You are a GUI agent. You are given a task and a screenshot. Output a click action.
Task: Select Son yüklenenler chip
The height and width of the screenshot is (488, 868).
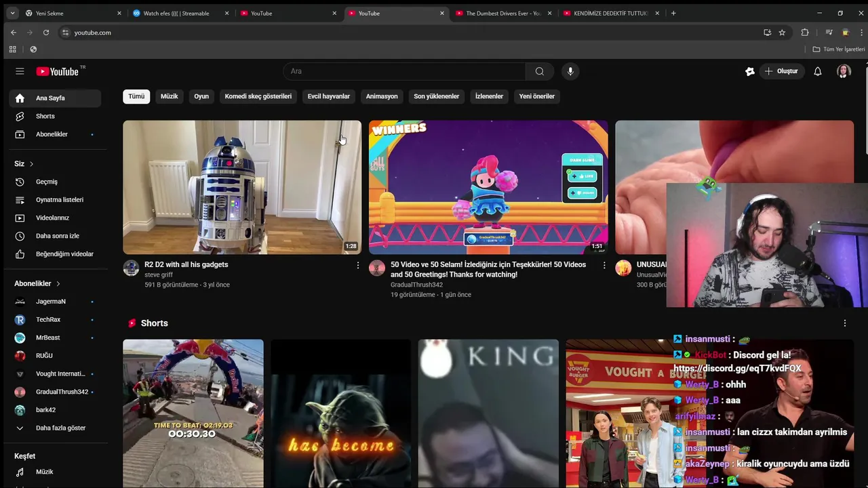tap(437, 96)
